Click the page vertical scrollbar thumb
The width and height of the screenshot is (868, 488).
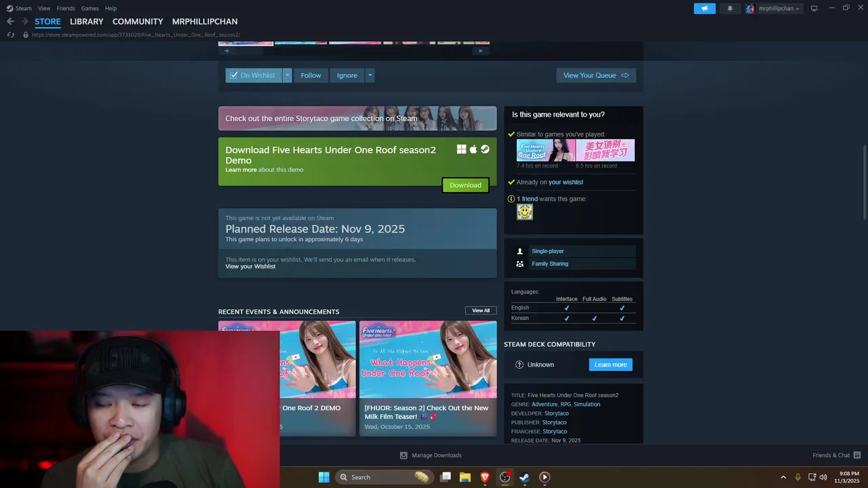coord(865,182)
